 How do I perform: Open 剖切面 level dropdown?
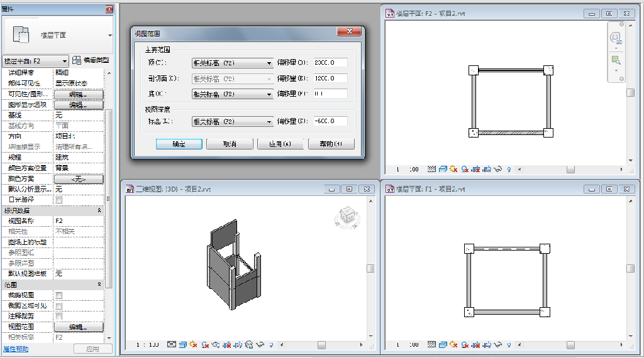point(233,79)
